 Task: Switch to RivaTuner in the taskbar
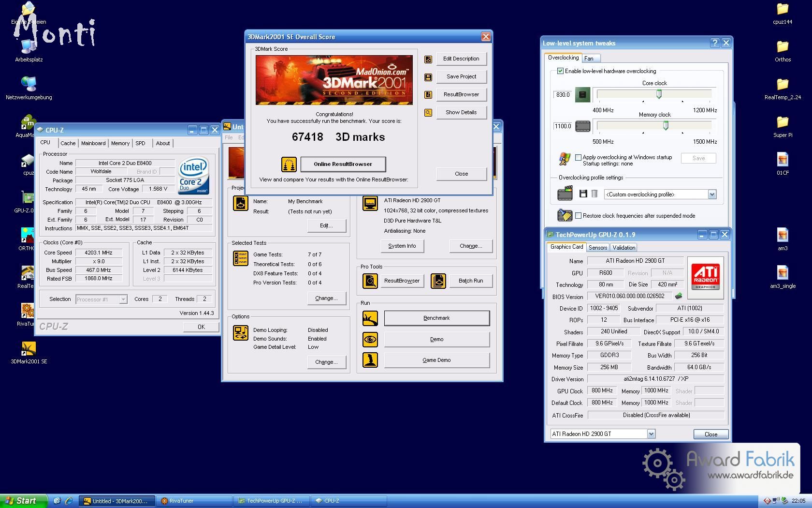pyautogui.click(x=194, y=501)
